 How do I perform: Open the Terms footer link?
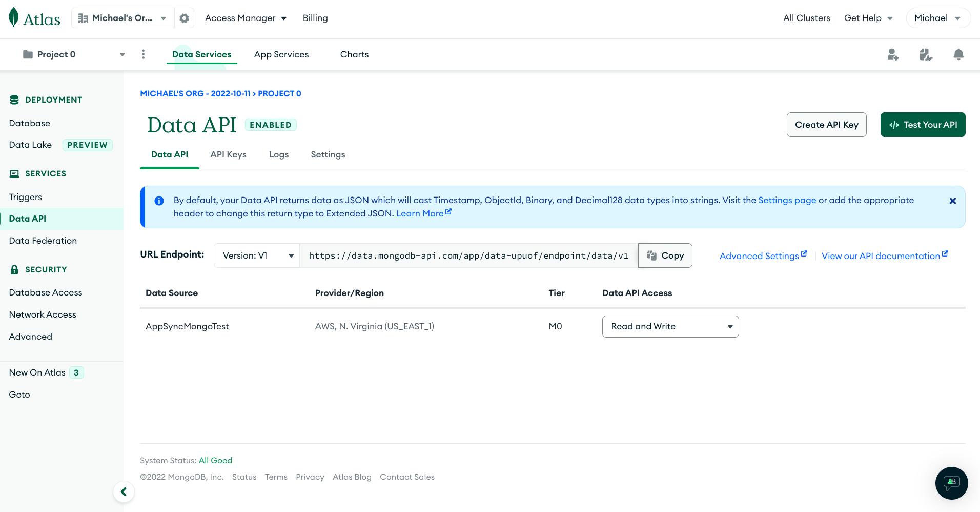point(276,477)
